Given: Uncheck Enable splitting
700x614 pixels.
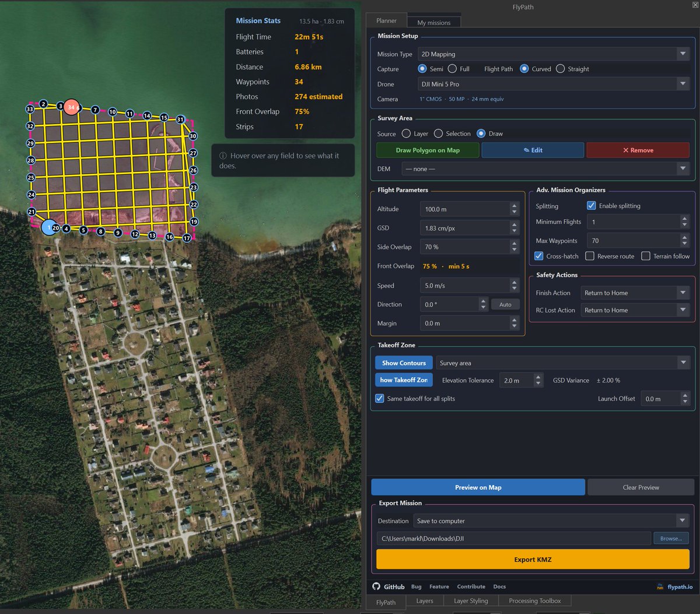Looking at the screenshot, I should click(591, 206).
